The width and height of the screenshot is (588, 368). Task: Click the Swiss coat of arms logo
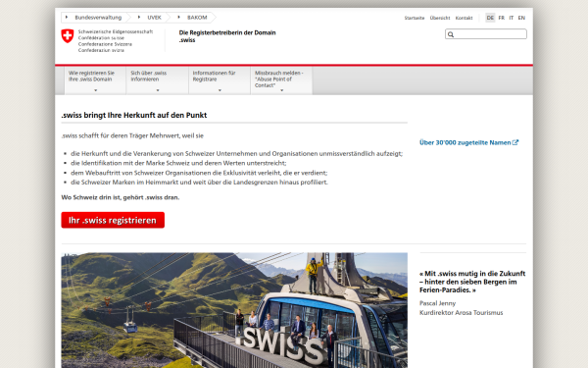click(x=68, y=36)
